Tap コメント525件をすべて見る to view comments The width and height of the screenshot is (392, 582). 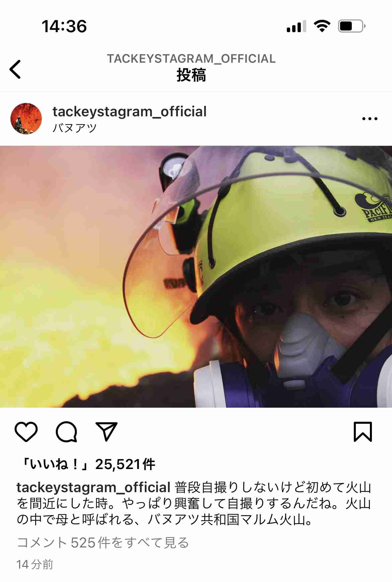click(x=103, y=542)
